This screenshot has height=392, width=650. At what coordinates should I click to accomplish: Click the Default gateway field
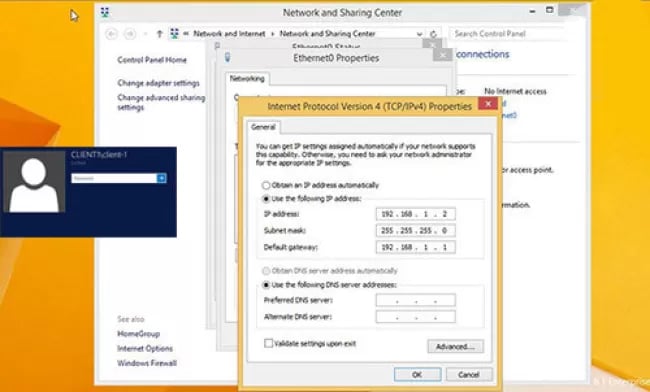(x=415, y=247)
